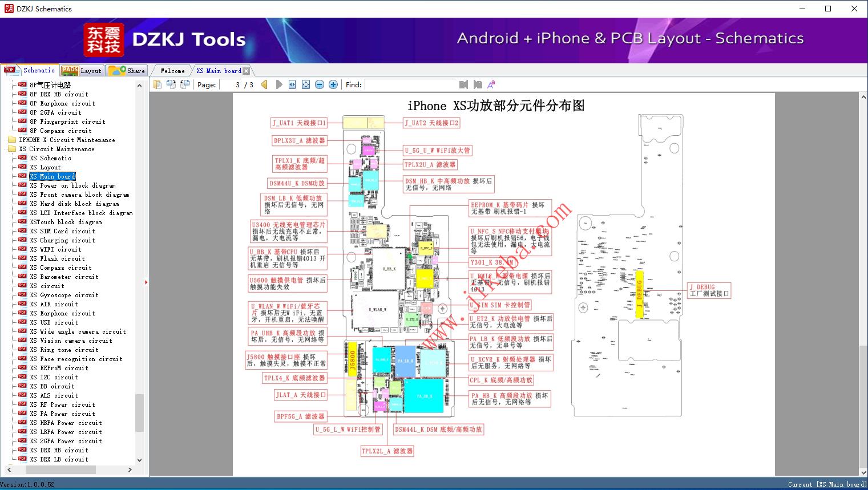The height and width of the screenshot is (490, 868).
Task: Click the PDF icon for XS WIFI circuit
Action: pyautogui.click(x=22, y=249)
